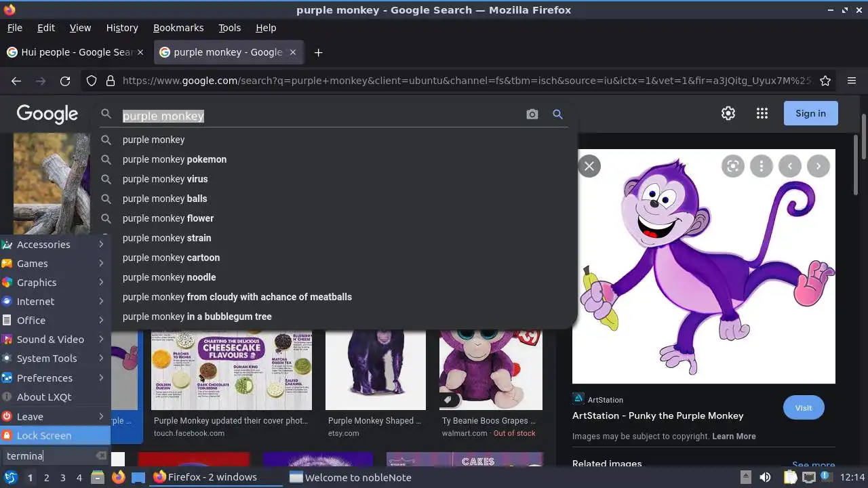The image size is (868, 488).
Task: Reload the current page
Action: click(x=65, y=81)
